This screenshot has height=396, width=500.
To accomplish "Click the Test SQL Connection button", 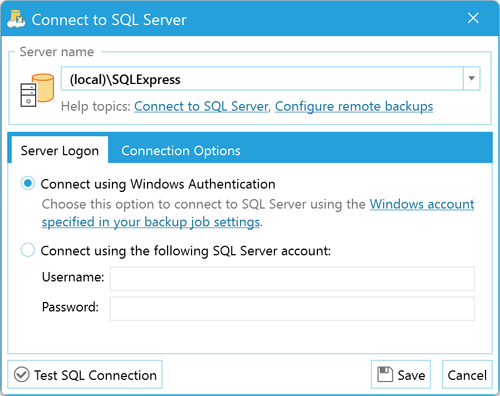I will pos(85,375).
